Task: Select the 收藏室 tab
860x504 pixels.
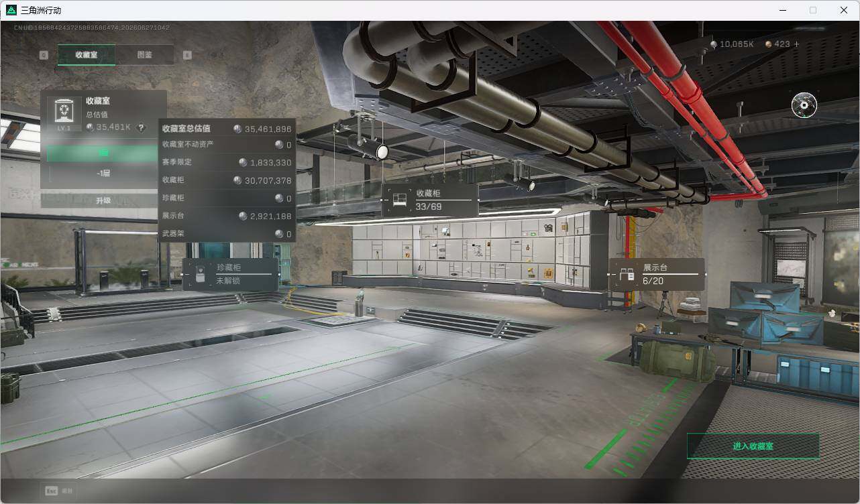Action: pos(87,55)
